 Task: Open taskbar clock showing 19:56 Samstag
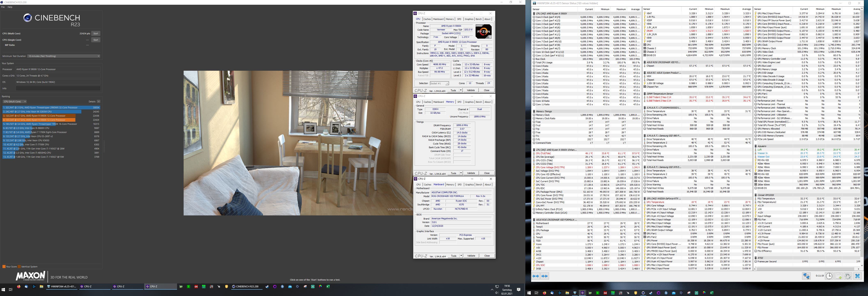[507, 290]
